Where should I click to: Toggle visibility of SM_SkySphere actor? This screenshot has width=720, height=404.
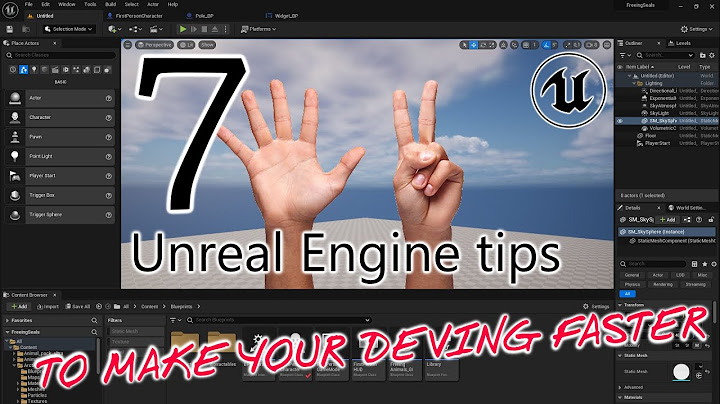pyautogui.click(x=620, y=121)
